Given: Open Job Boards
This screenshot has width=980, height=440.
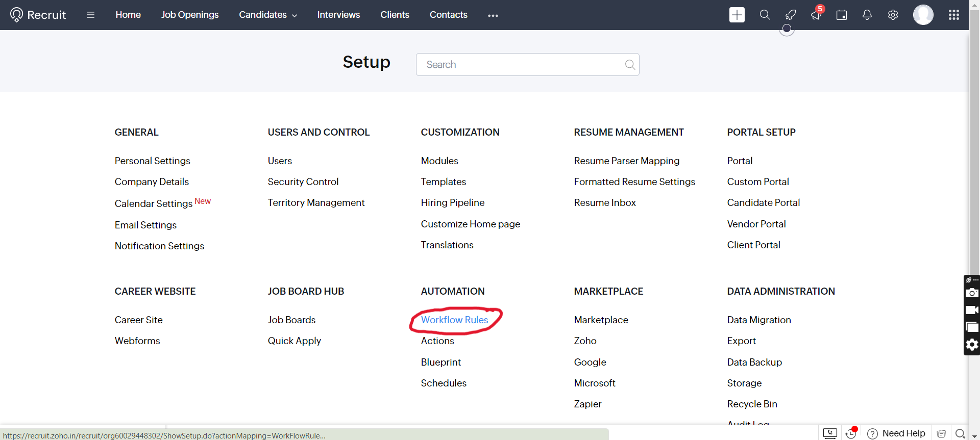Looking at the screenshot, I should click(x=291, y=320).
